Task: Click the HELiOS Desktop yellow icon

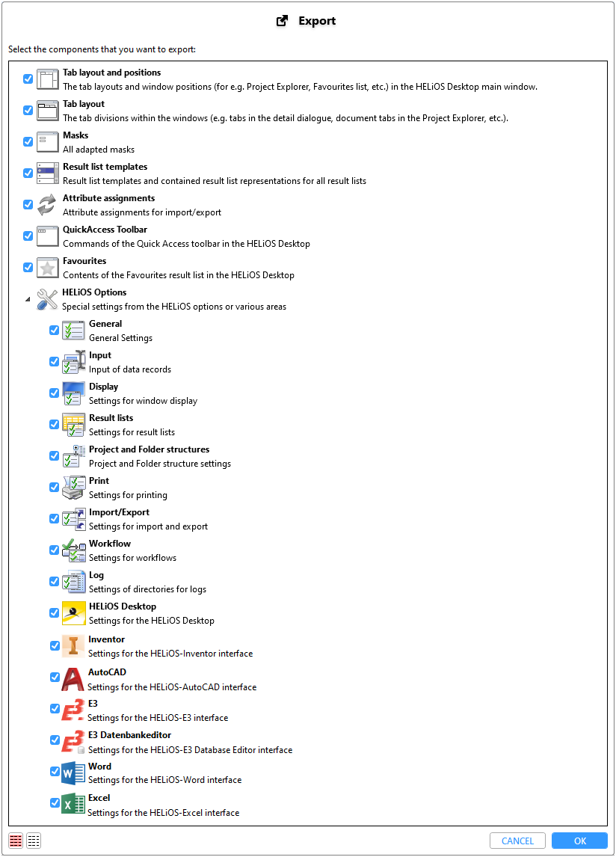Action: point(74,613)
